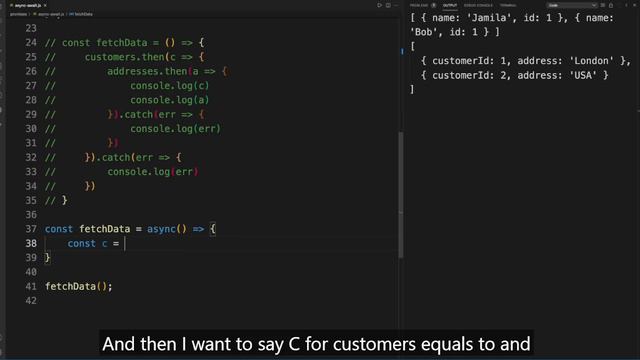Screen dimensions: 640x360
Task: Click the promises folder breadcrumb
Action: coord(18,14)
